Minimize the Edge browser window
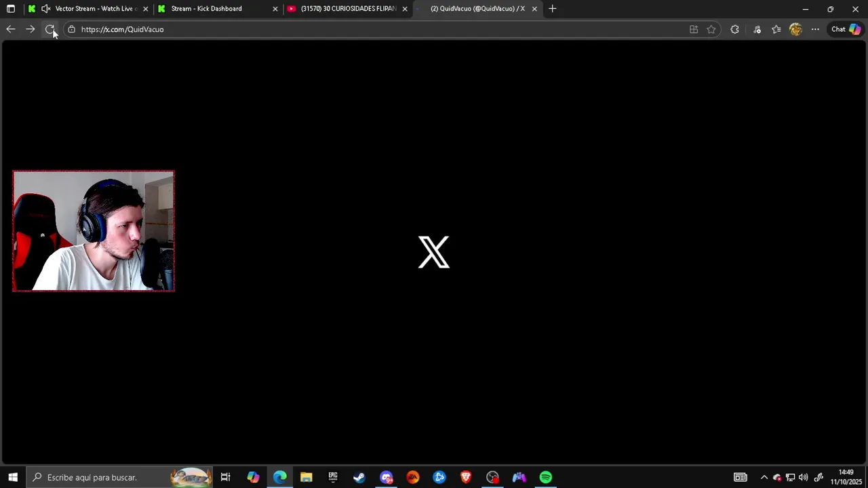 (806, 9)
